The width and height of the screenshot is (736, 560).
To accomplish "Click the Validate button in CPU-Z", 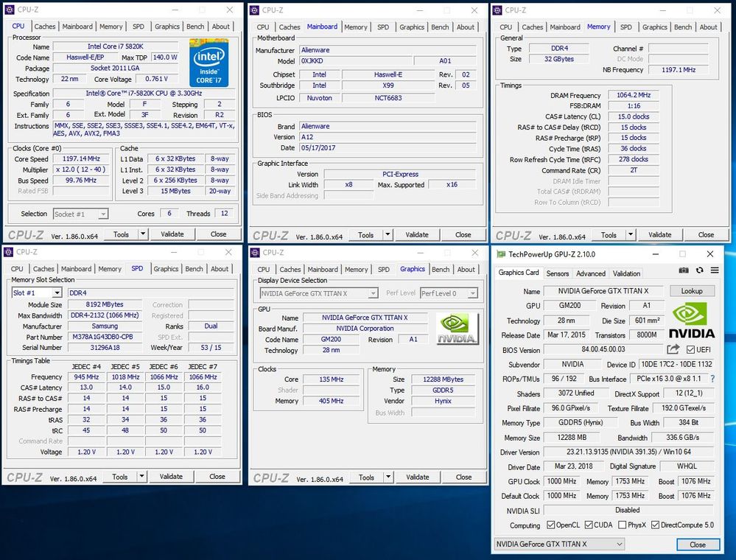I will coord(172,234).
